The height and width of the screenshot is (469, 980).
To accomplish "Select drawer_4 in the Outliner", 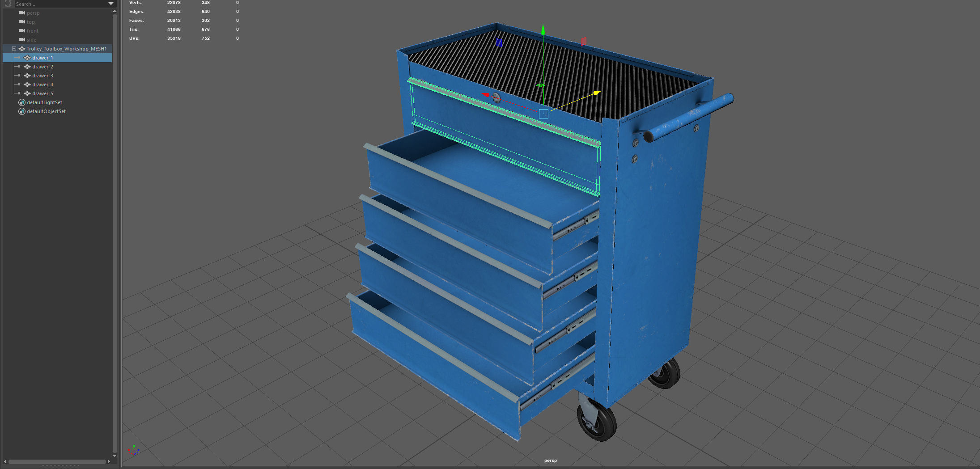I will pyautogui.click(x=42, y=85).
